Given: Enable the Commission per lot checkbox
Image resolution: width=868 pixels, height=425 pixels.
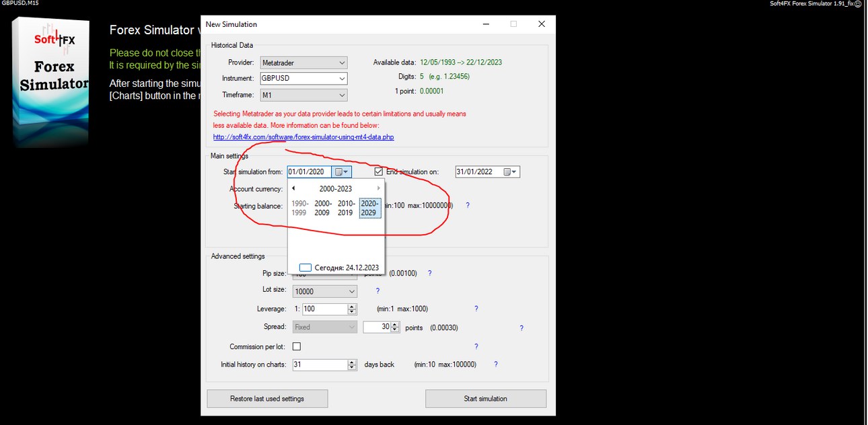Looking at the screenshot, I should (297, 347).
